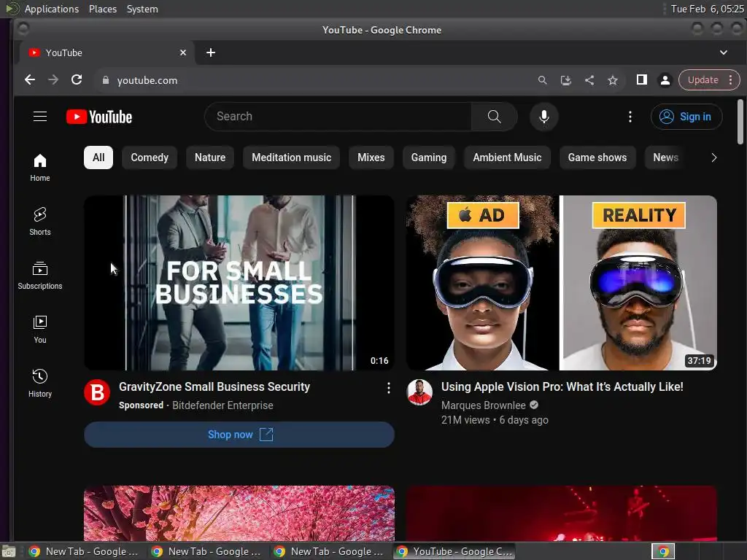Toggle Chrome side panel icon
The height and width of the screenshot is (560, 747).
[642, 80]
